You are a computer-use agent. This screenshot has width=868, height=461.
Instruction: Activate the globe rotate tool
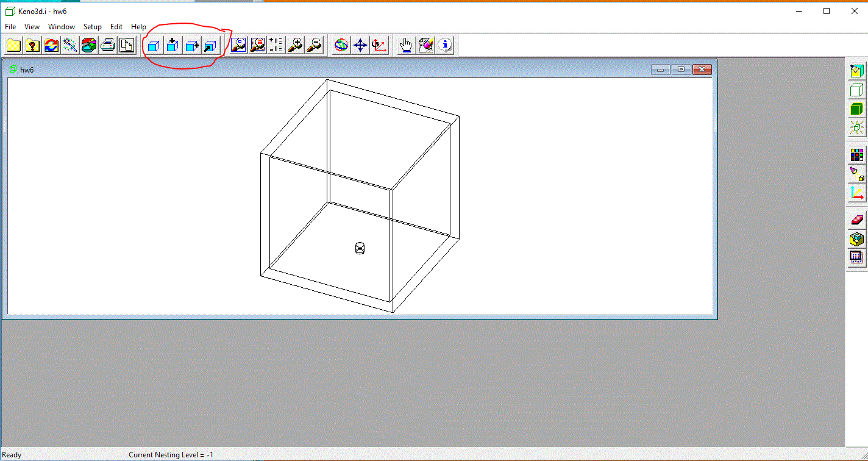[341, 45]
